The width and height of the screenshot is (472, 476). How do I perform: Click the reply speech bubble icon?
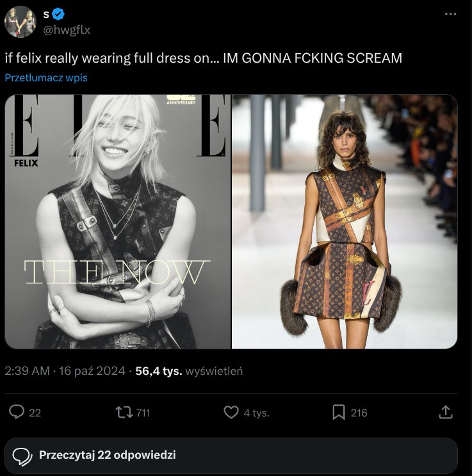tap(17, 412)
